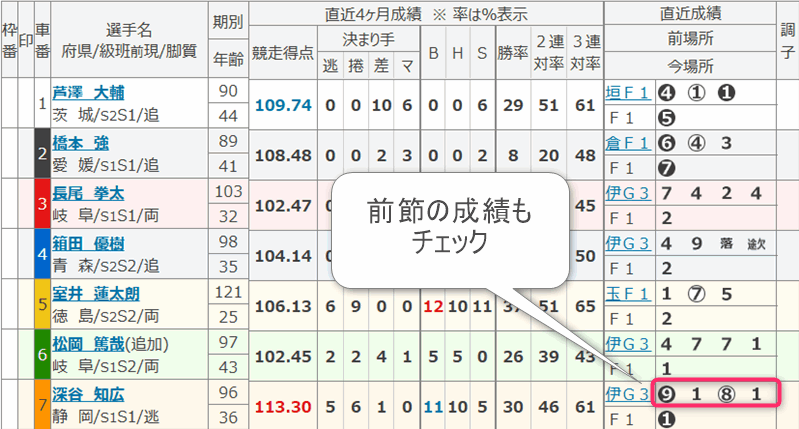Image resolution: width=799 pixels, height=429 pixels.
Task: Click the 前場所 header cell
Action: (690, 39)
